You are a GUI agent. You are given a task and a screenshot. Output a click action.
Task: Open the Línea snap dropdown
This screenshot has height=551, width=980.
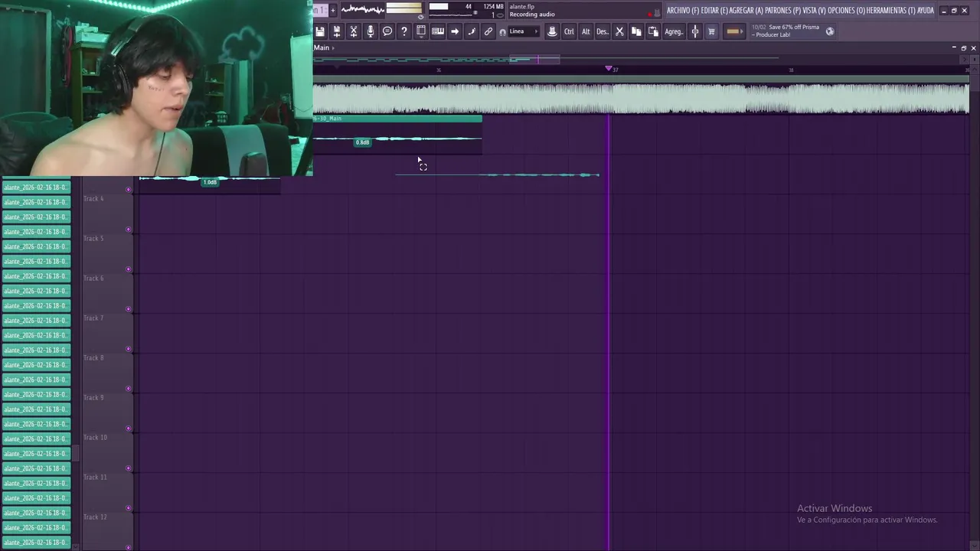click(524, 31)
